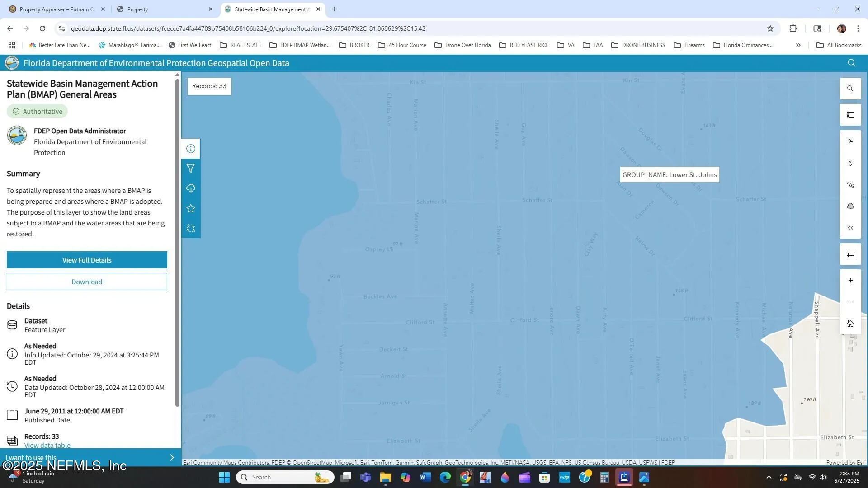This screenshot has height=488, width=868.
Task: Zoom out on the map
Action: coord(850,302)
